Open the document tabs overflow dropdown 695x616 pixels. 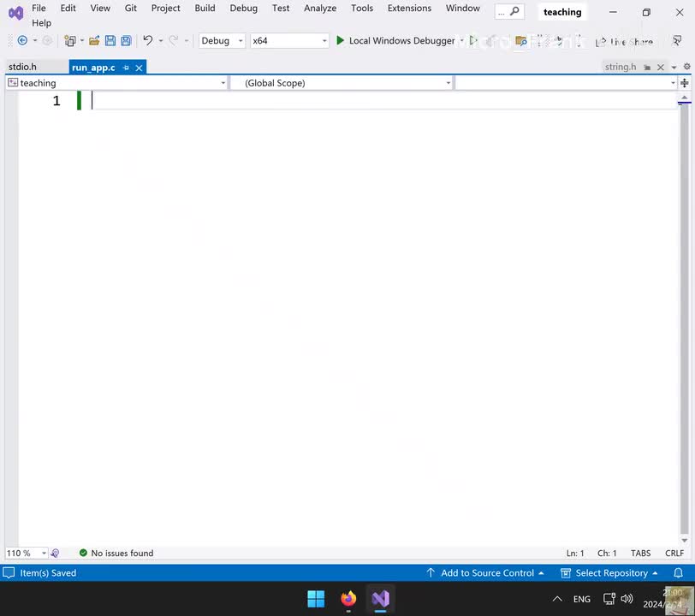pos(674,68)
